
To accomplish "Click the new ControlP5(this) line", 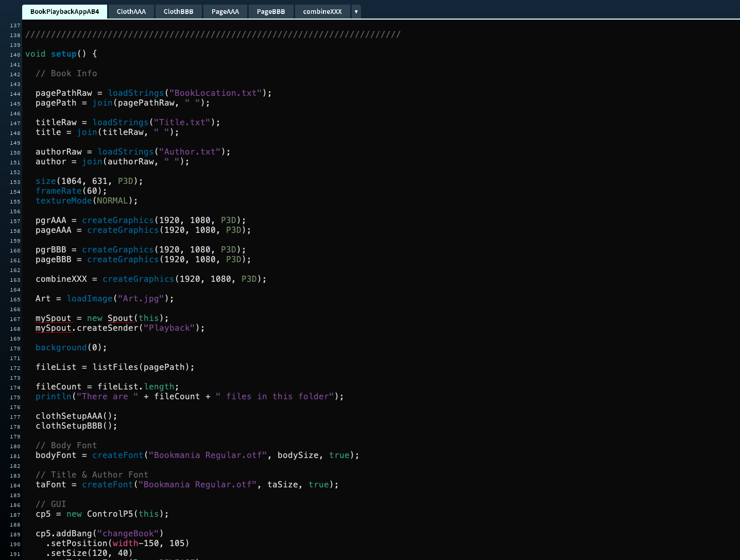I will (x=102, y=514).
